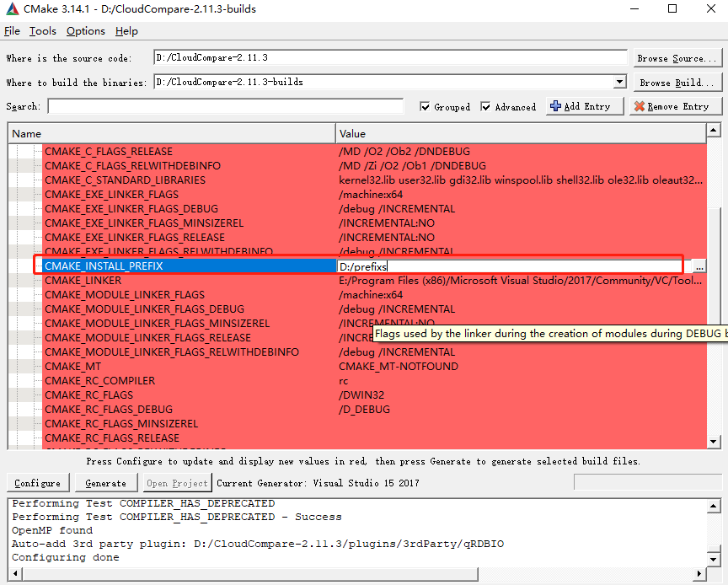Open the File menu
Image resolution: width=728 pixels, height=585 pixels.
[x=13, y=31]
